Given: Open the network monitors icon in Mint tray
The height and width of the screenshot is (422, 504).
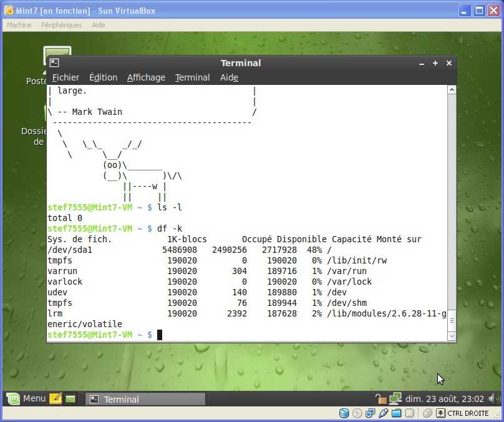Looking at the screenshot, I should tap(395, 399).
